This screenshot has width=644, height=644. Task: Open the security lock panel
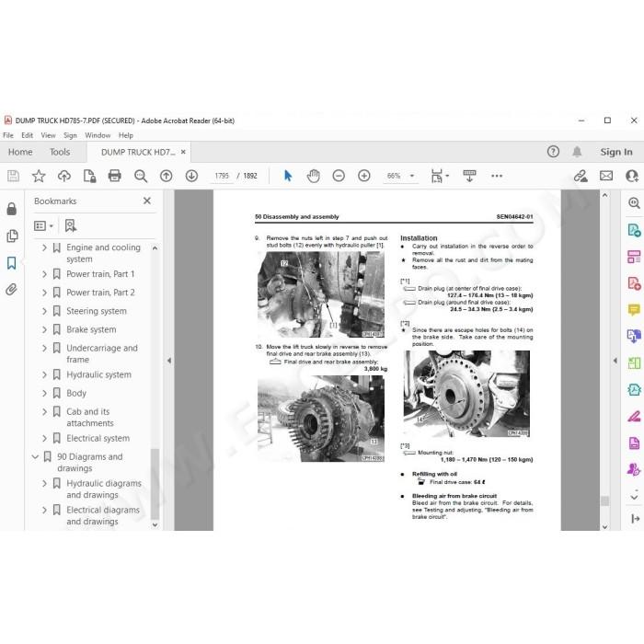(x=11, y=209)
